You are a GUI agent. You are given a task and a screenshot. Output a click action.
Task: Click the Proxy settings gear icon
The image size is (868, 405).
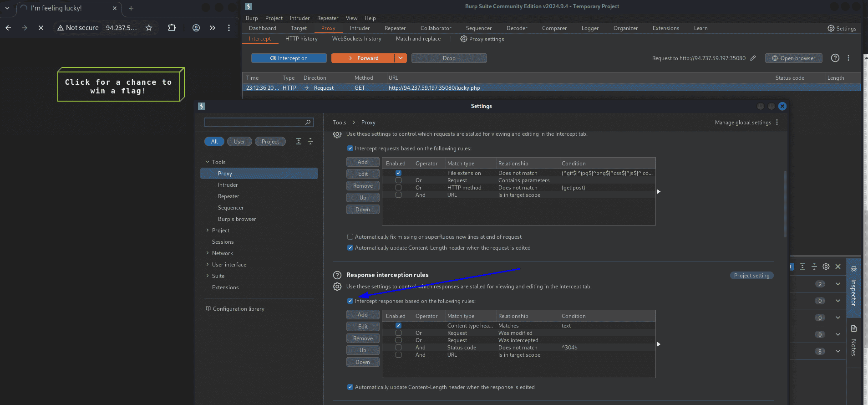click(463, 39)
